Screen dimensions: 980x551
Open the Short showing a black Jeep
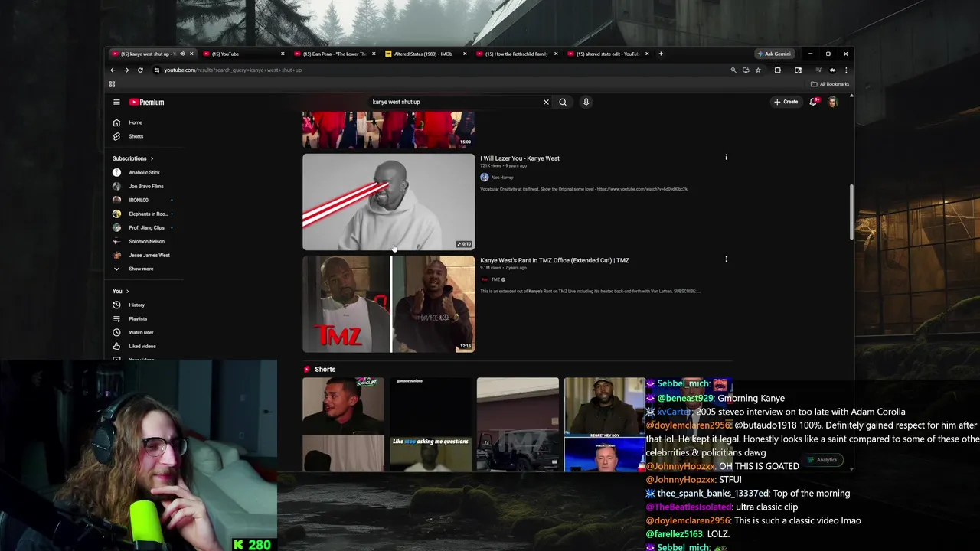click(x=518, y=424)
